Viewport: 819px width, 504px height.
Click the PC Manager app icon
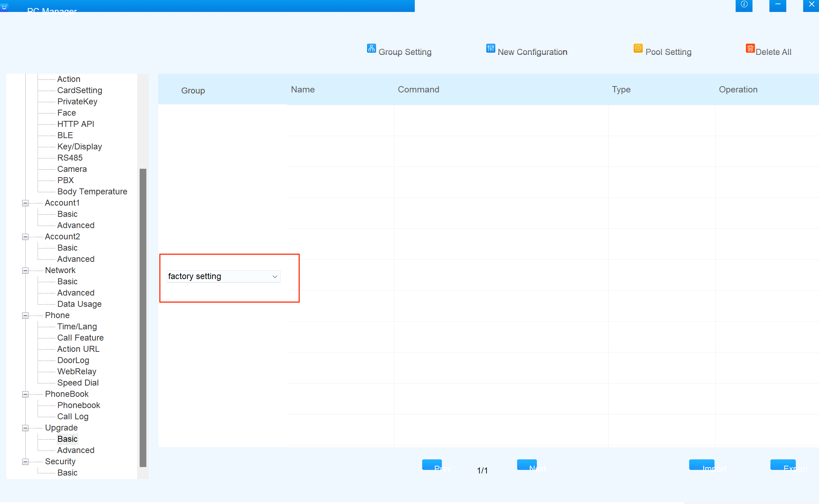4,7
